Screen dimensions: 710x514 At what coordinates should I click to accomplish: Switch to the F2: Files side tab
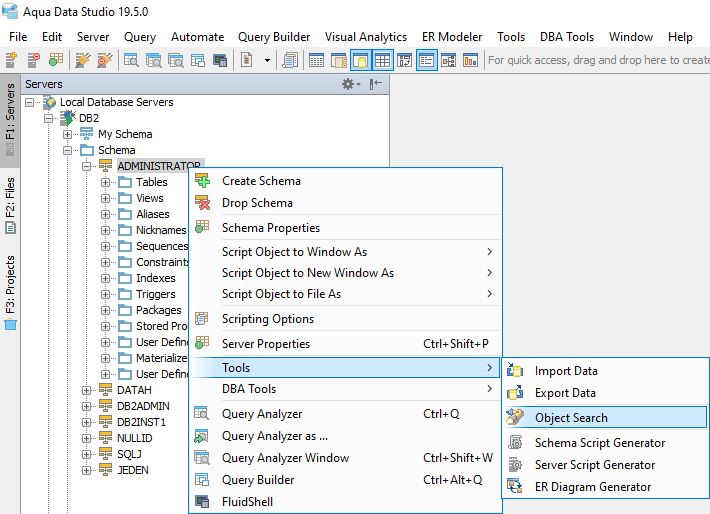click(10, 204)
